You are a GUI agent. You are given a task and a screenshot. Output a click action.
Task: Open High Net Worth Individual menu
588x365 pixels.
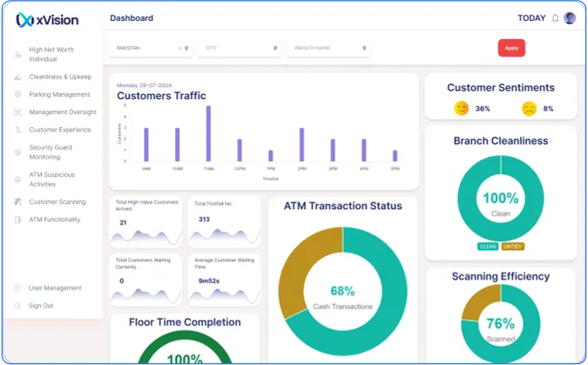tap(51, 54)
